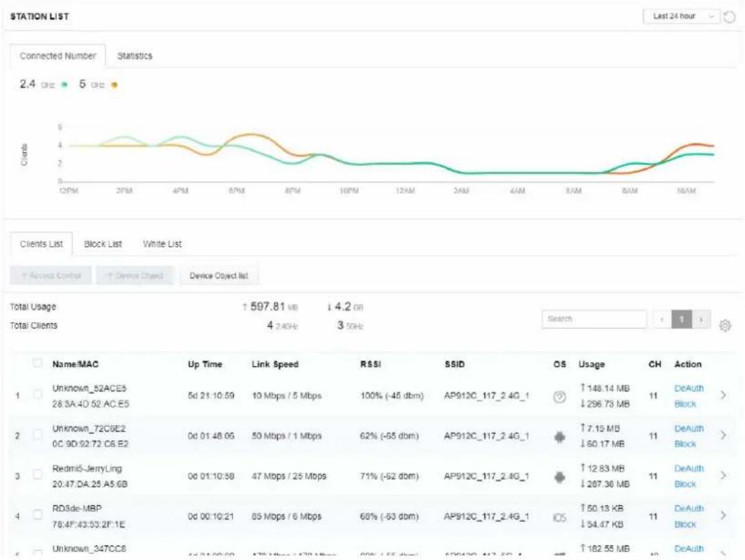Open the Last 24 hour dropdown

(682, 16)
